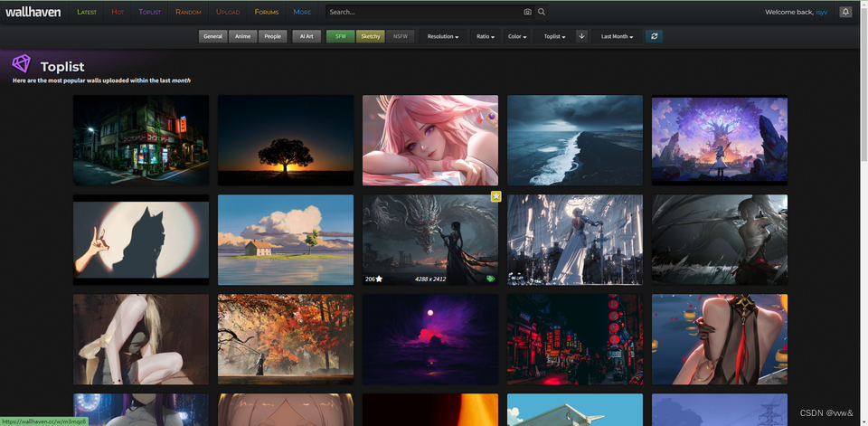The width and height of the screenshot is (868, 426).
Task: Toggle the SFW purity filter
Action: coord(341,36)
